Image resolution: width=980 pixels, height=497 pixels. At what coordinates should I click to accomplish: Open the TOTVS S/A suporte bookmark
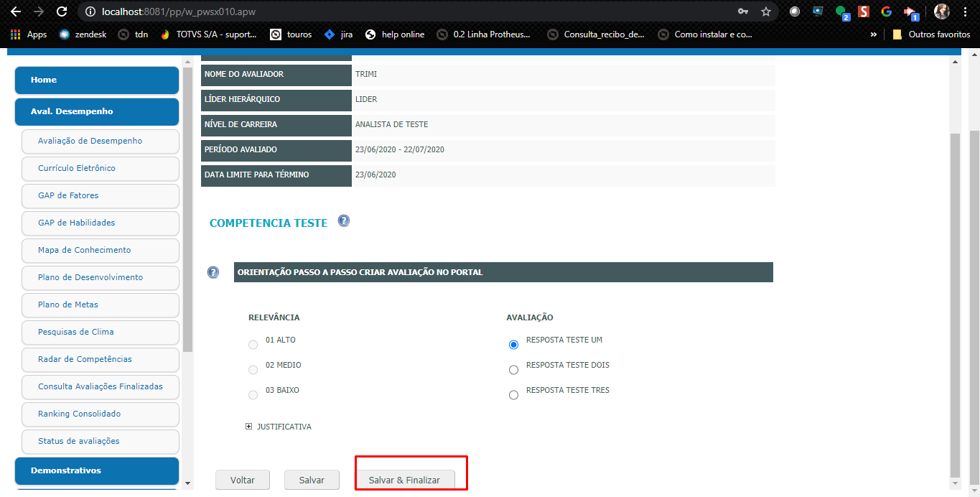(x=208, y=34)
